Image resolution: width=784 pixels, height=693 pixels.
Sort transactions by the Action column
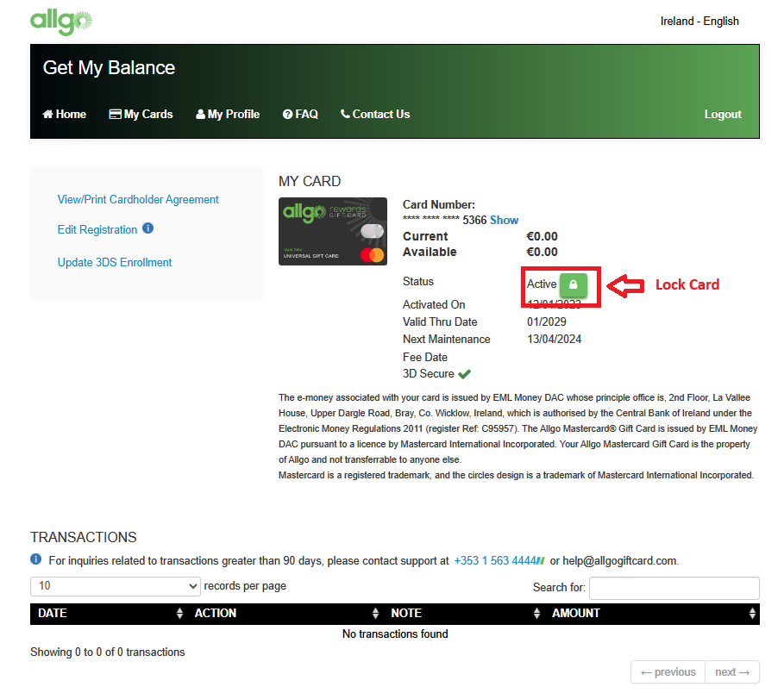point(285,614)
